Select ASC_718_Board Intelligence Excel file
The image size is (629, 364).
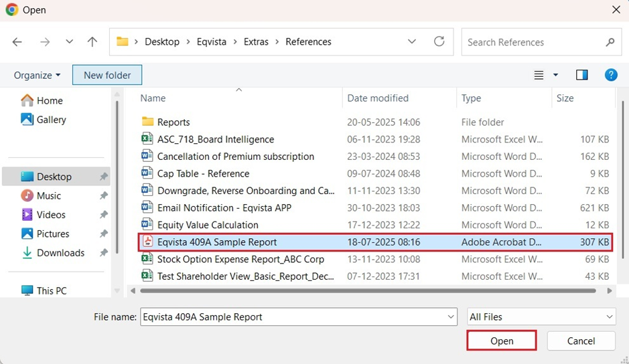pos(375,139)
